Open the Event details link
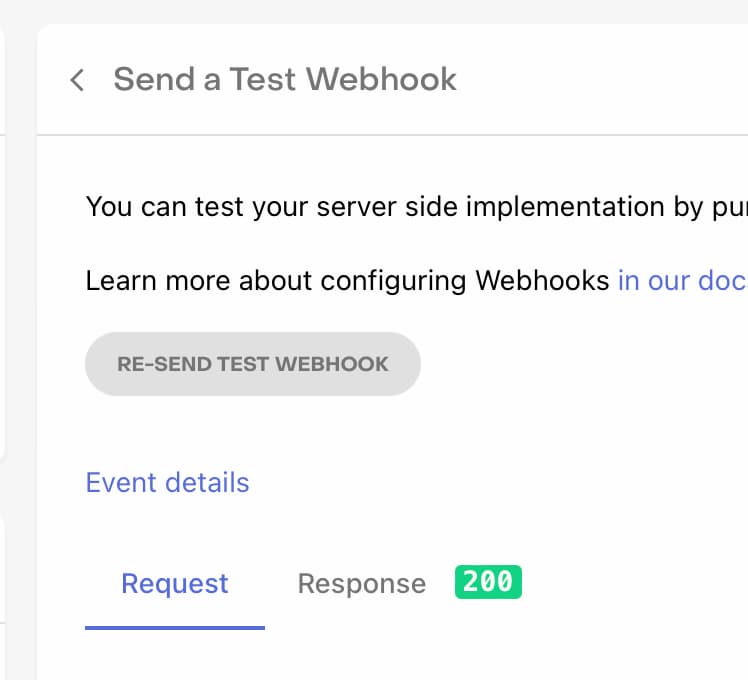 (x=167, y=483)
